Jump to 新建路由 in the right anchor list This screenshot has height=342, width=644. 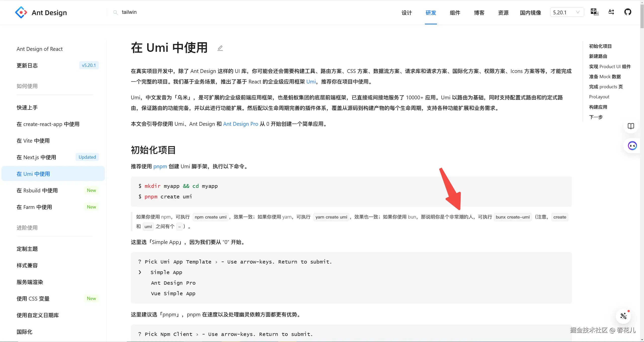coord(599,56)
